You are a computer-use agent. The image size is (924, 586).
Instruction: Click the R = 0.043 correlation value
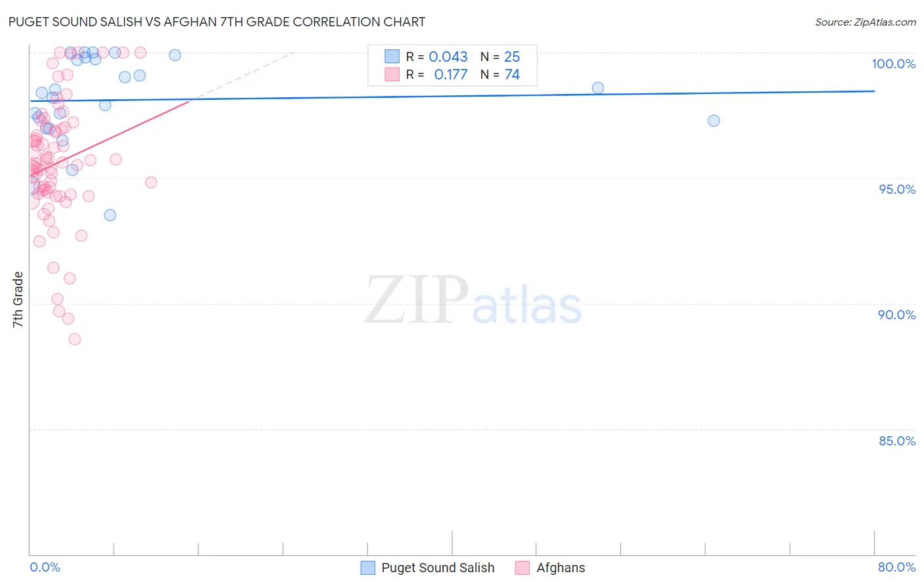pos(436,56)
